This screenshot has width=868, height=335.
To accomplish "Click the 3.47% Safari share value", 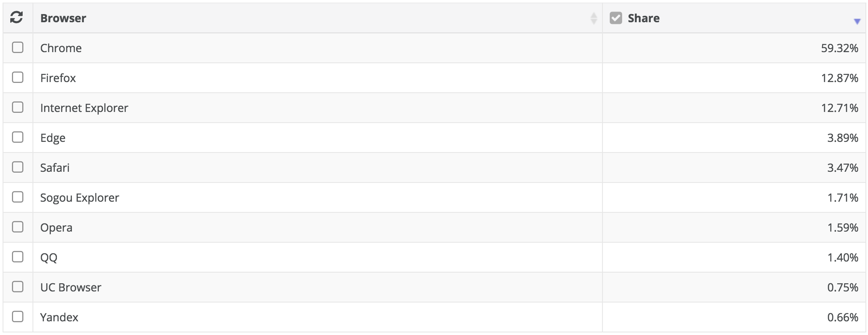I will [842, 167].
